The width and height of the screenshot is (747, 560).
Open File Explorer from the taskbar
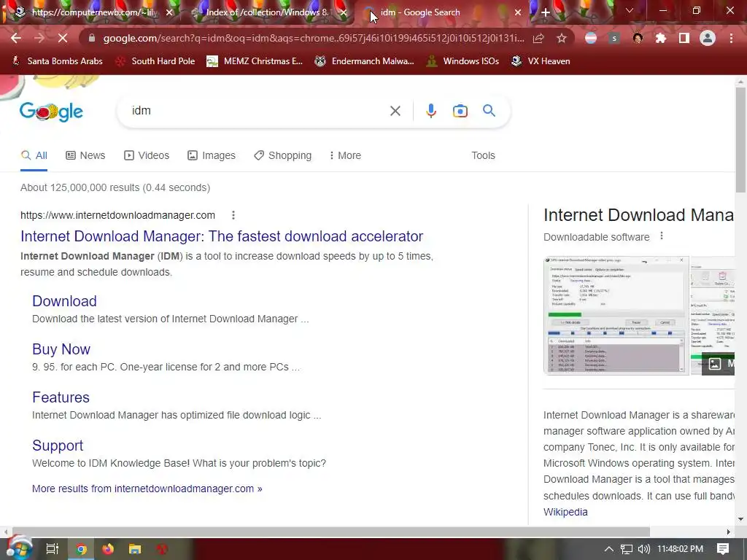point(135,549)
